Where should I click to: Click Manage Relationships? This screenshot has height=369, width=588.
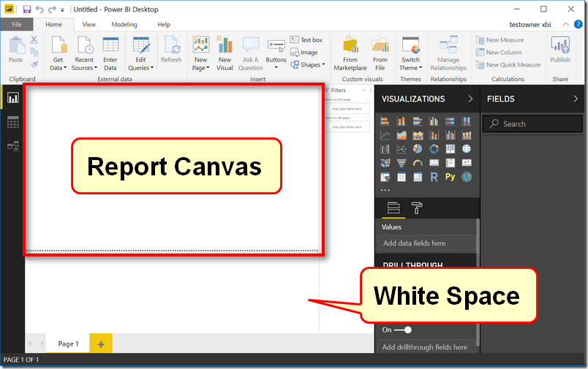(x=448, y=53)
